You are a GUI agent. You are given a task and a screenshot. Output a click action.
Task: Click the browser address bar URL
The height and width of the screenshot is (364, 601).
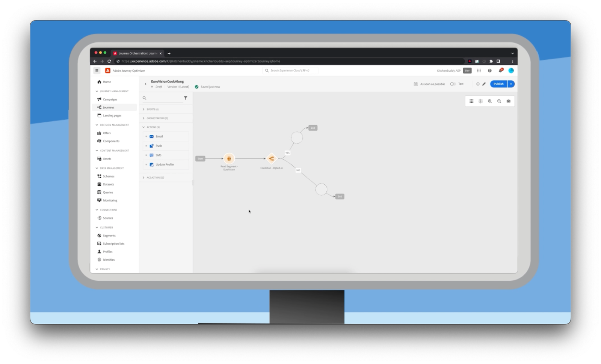pos(201,61)
